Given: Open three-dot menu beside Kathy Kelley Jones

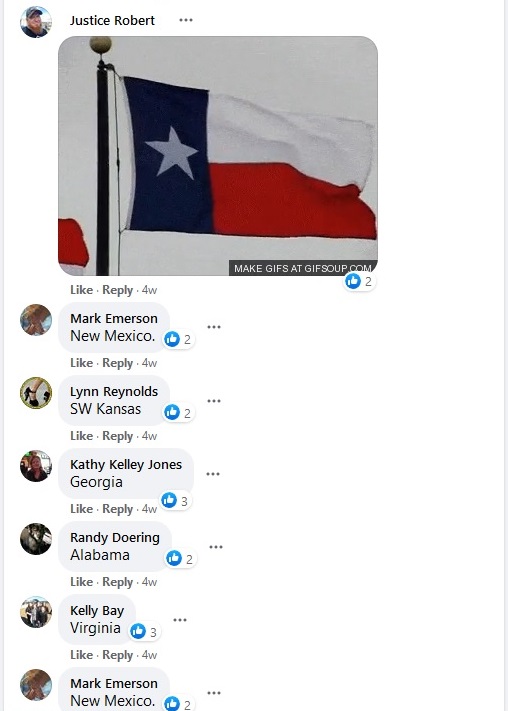Looking at the screenshot, I should pyautogui.click(x=213, y=474).
